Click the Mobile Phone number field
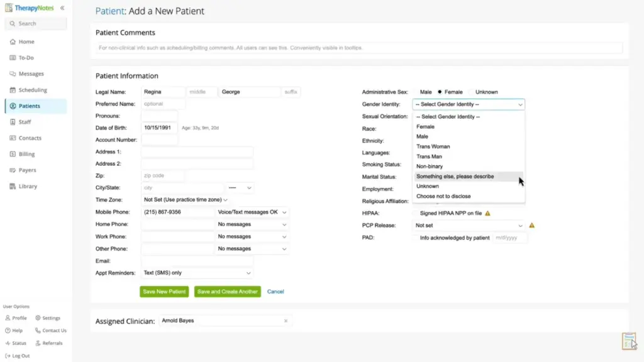Screen dimensions: 644x362 point(177,212)
